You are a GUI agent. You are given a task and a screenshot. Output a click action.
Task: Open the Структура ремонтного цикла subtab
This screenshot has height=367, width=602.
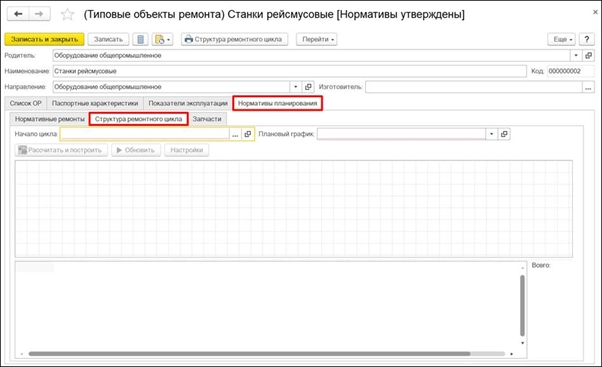[x=139, y=119]
